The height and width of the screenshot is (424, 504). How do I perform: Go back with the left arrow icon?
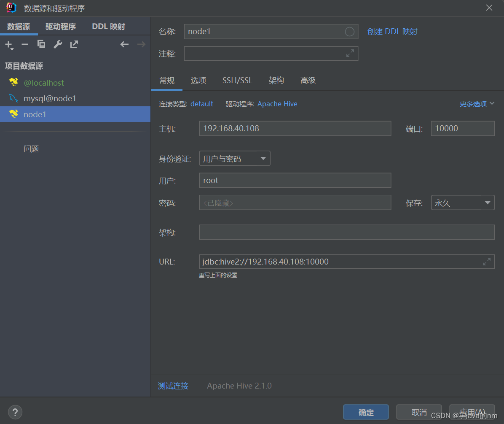coord(124,44)
